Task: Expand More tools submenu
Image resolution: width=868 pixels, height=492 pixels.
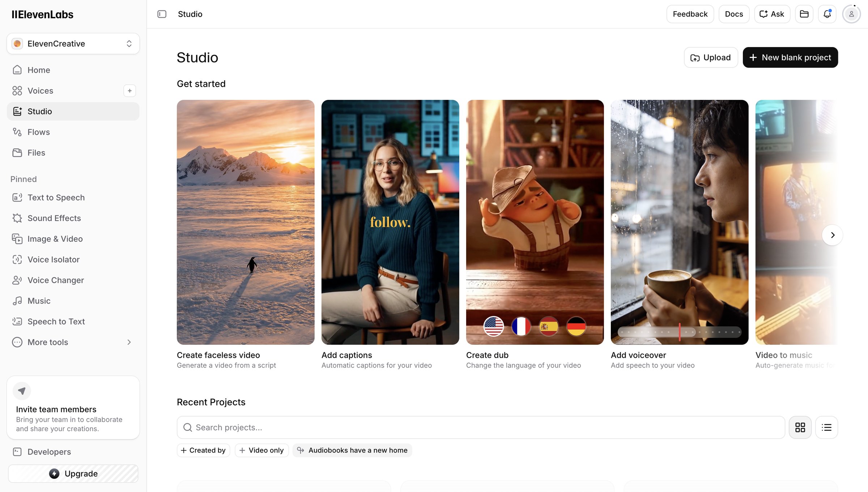Action: pyautogui.click(x=73, y=342)
